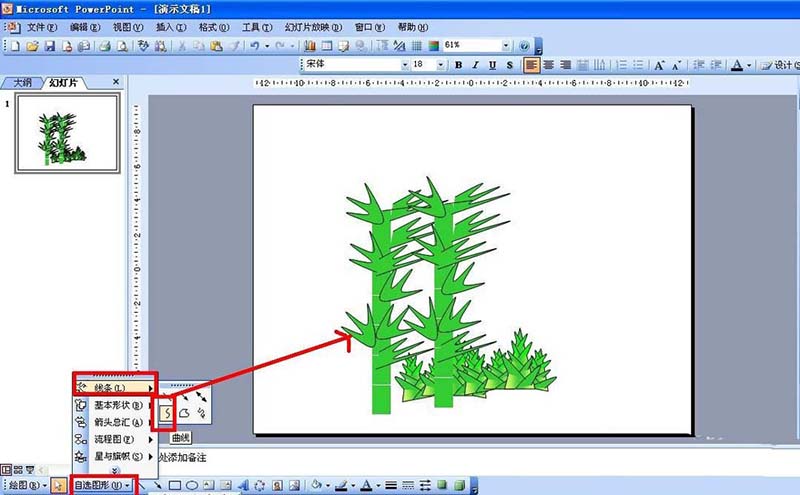Pick the double arrow line shape
Image resolution: width=800 pixels, height=495 pixels.
(x=202, y=396)
